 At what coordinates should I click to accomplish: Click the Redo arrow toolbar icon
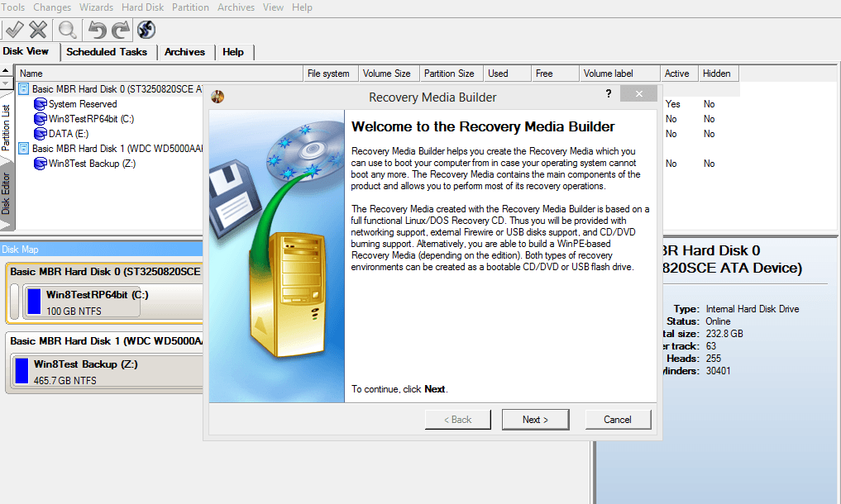[121, 30]
